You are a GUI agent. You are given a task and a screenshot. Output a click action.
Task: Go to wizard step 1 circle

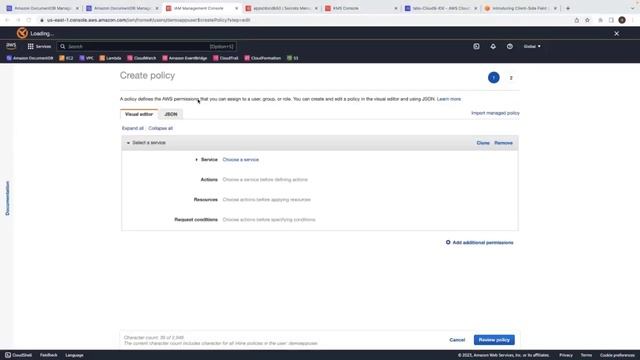pyautogui.click(x=493, y=78)
